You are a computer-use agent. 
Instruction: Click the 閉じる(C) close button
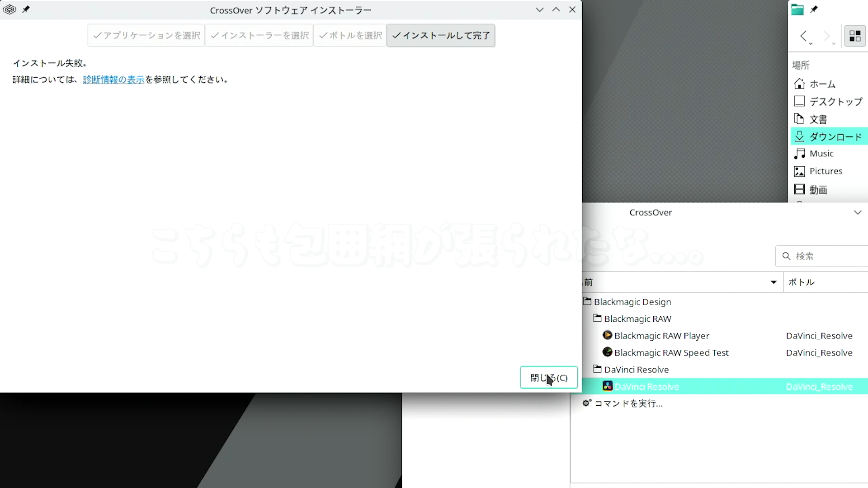click(548, 378)
